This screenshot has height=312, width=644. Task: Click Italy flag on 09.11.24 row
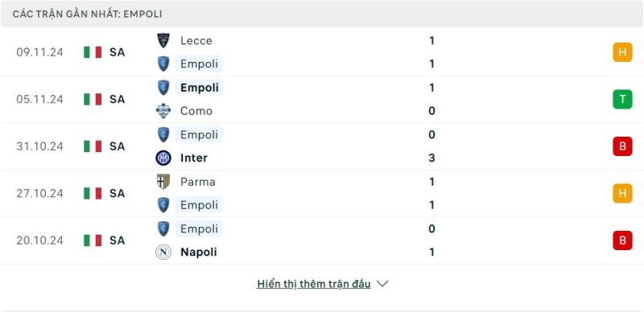(93, 52)
